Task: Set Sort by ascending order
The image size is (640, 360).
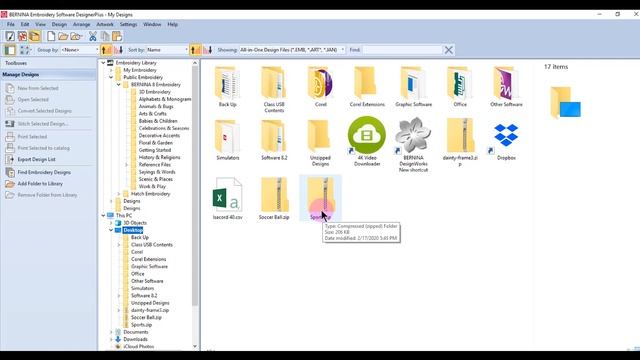Action: coord(196,50)
